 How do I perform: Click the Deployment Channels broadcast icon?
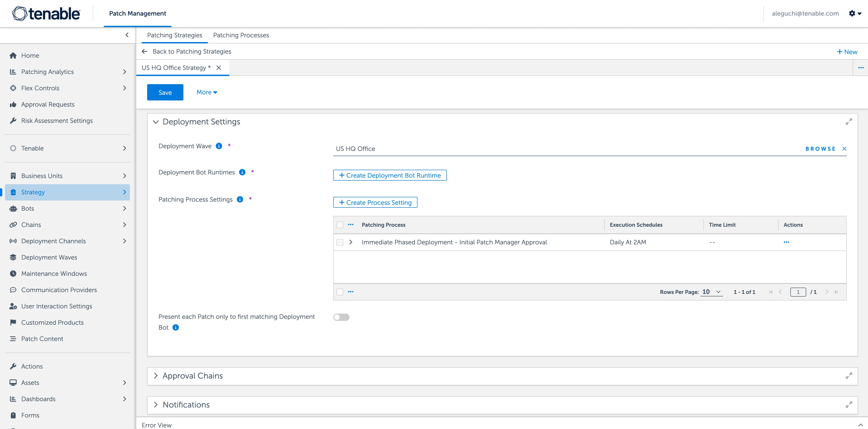[x=13, y=241]
